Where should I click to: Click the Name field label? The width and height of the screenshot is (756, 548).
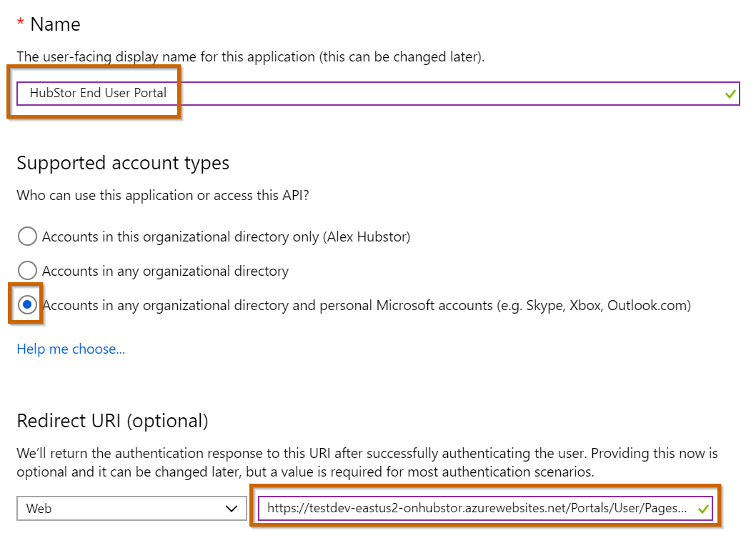(x=55, y=24)
